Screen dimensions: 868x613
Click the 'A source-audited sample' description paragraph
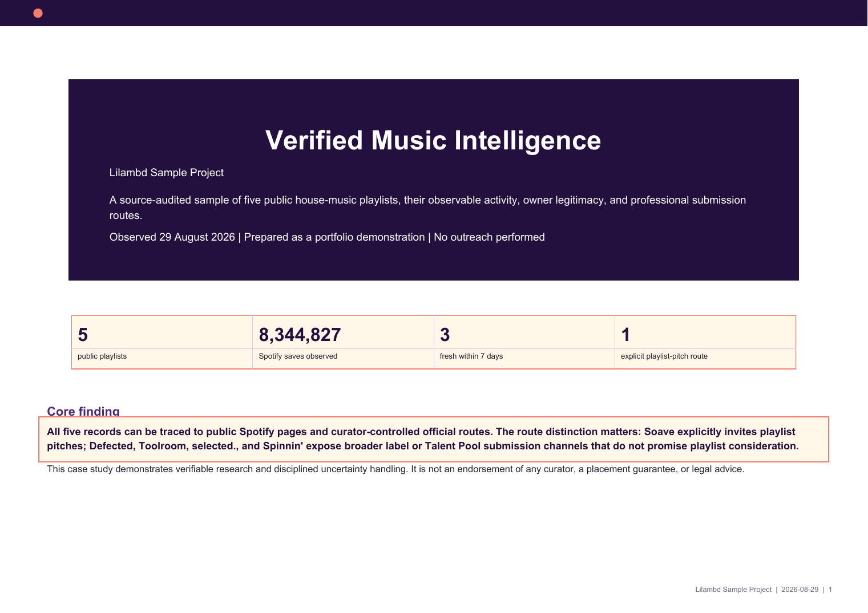(427, 208)
